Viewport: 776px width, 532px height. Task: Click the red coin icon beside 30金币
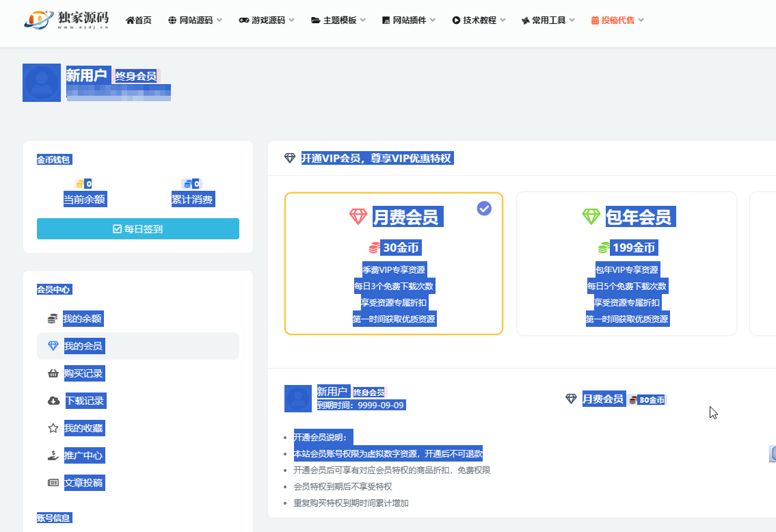[375, 248]
